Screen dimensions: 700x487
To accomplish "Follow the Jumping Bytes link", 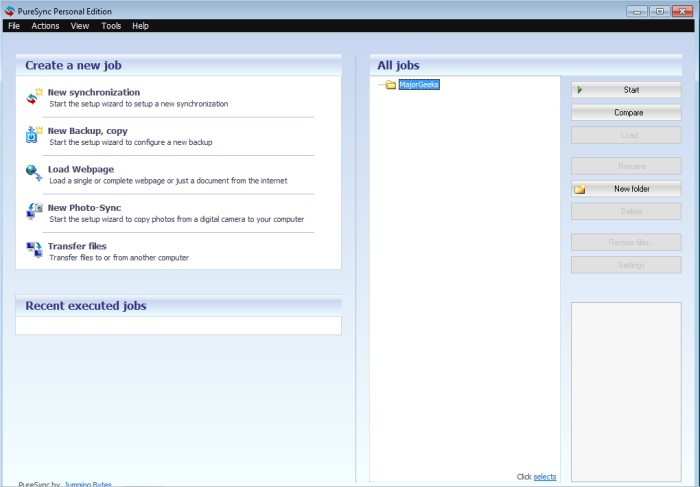I will point(88,484).
